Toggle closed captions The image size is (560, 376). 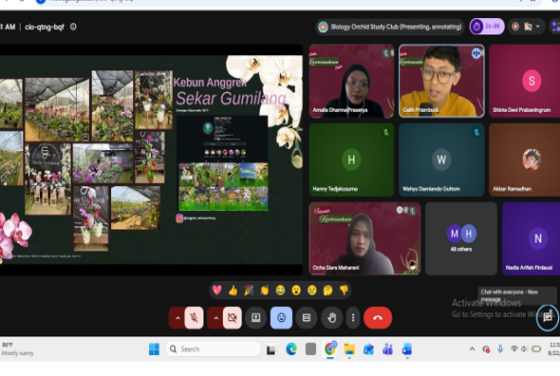click(x=306, y=317)
